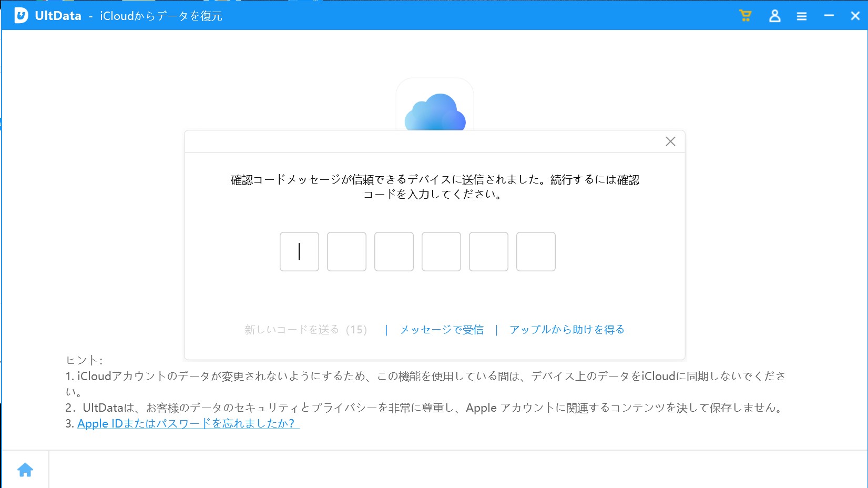
Task: Open アップルから助けを得る link
Action: [x=567, y=330]
